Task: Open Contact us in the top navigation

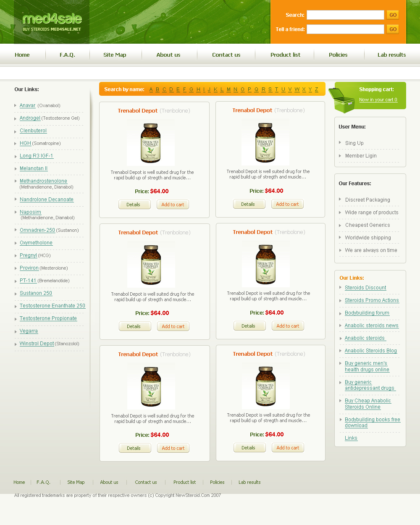Action: 226,55
